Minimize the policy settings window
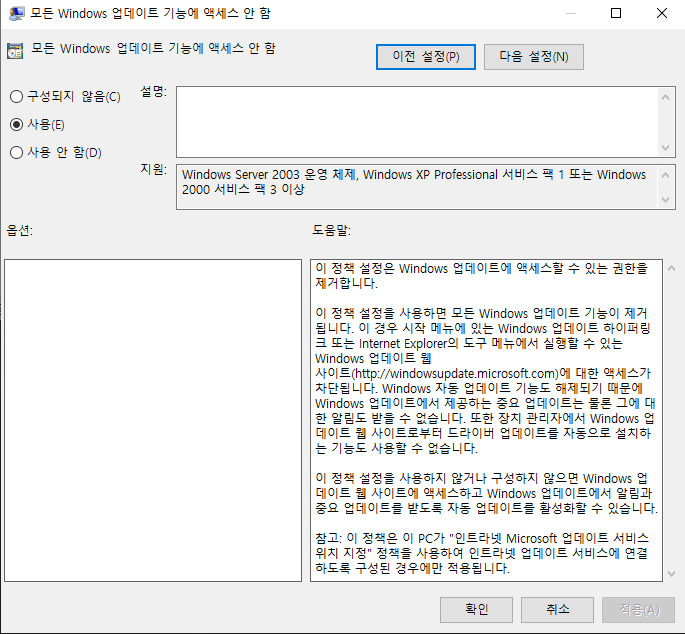This screenshot has width=685, height=634. pyautogui.click(x=570, y=14)
